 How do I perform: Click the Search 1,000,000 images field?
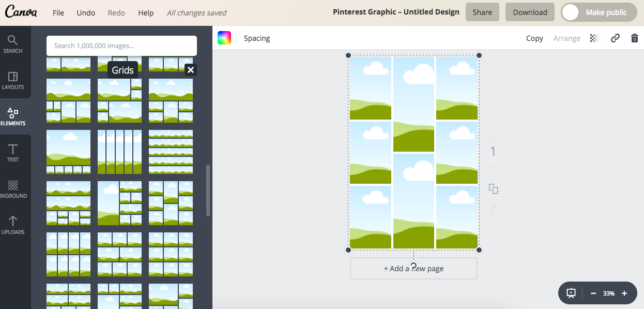[121, 46]
